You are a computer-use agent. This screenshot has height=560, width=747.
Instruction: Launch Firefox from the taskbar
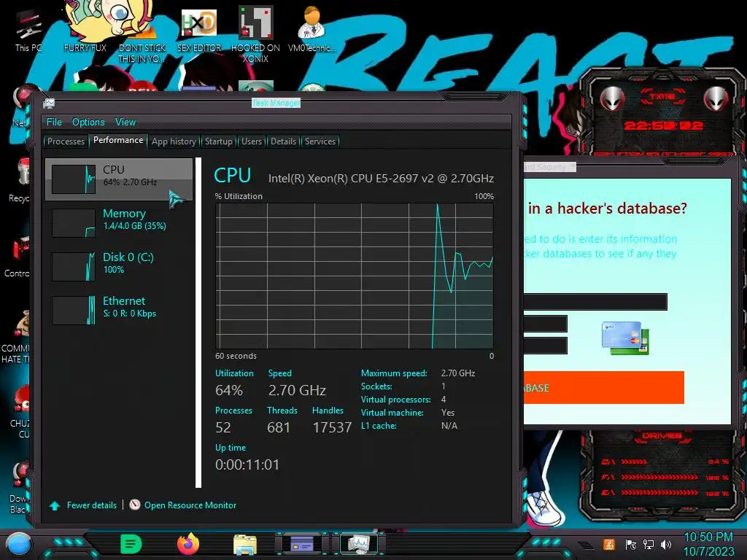click(188, 544)
